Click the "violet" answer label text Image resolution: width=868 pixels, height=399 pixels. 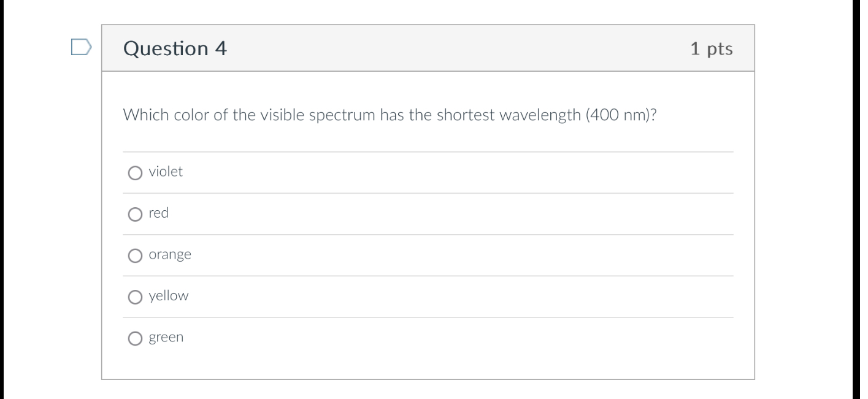(166, 172)
